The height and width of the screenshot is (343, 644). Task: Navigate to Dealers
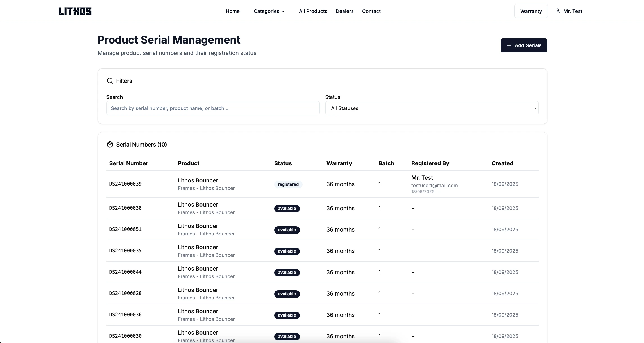[344, 11]
